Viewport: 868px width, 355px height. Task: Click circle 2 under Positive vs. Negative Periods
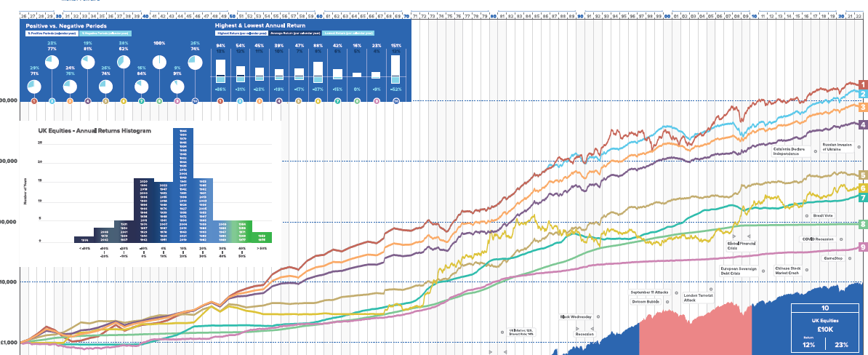[x=52, y=101]
